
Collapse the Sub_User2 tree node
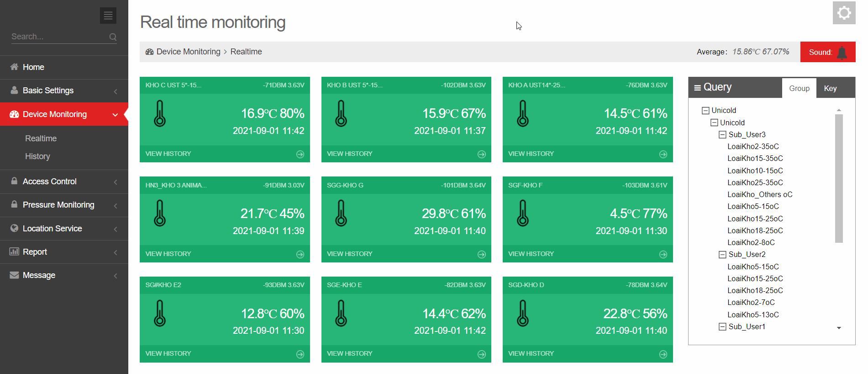coord(722,255)
